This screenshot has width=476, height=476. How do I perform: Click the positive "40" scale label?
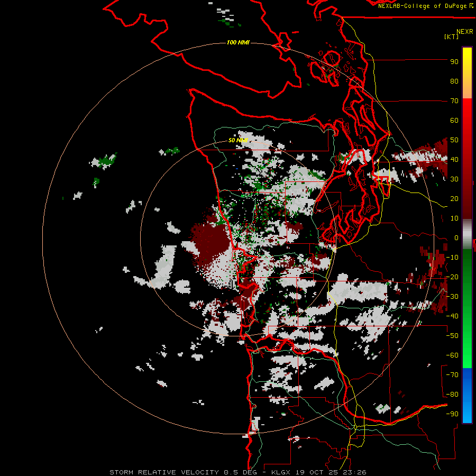[454, 159]
